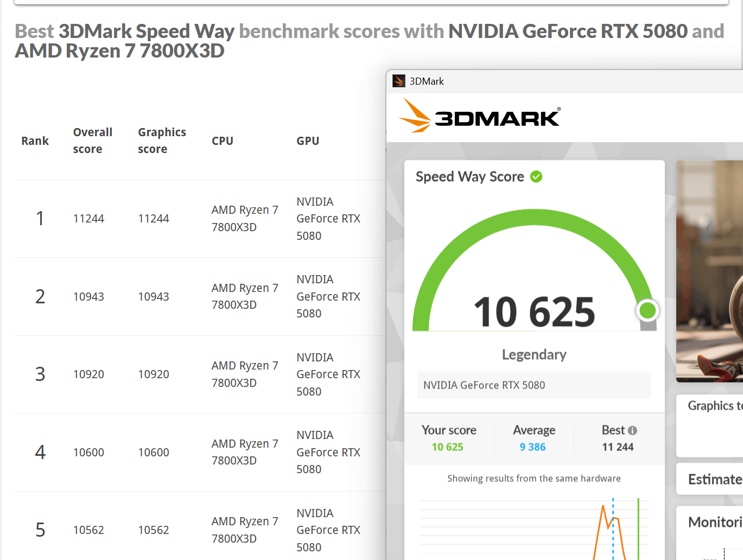743x560 pixels.
Task: Click graphics score 10943 in rank 2 row
Action: [154, 297]
